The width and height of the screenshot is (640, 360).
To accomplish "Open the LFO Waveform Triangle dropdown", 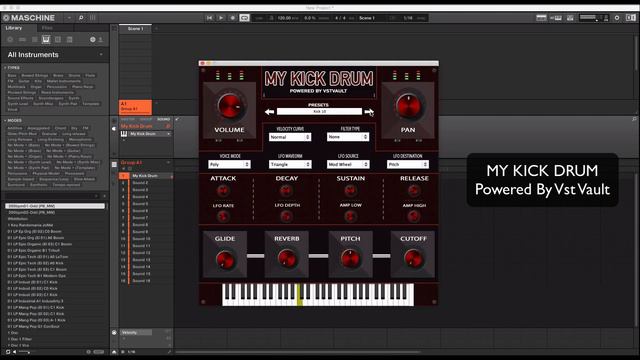I will [x=290, y=164].
